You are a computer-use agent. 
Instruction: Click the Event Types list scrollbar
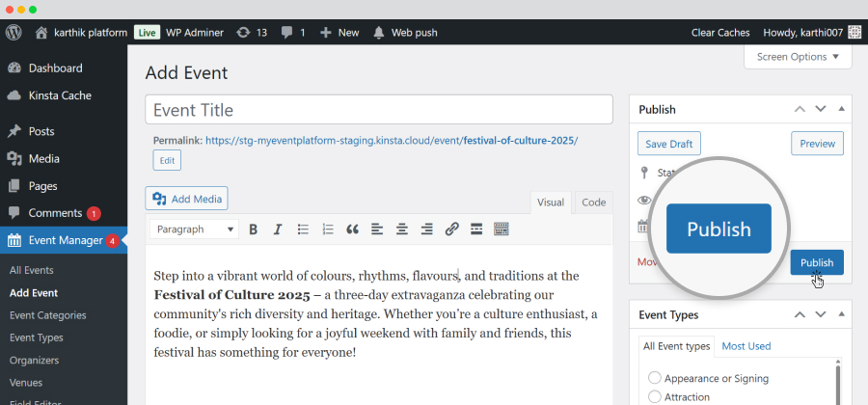point(840,383)
